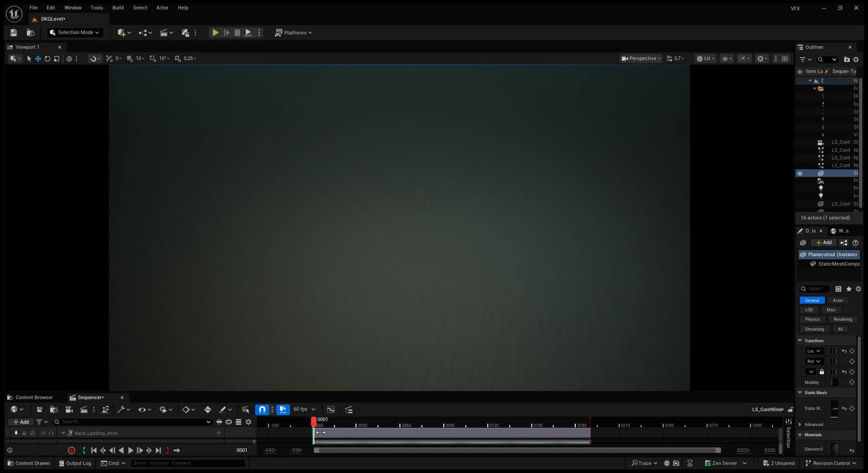Select the translate (move) gizmo tool
The width and height of the screenshot is (868, 473).
pos(38,59)
